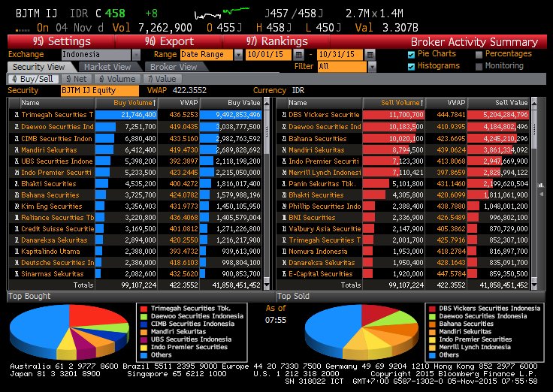Click the Export button

(x=168, y=41)
